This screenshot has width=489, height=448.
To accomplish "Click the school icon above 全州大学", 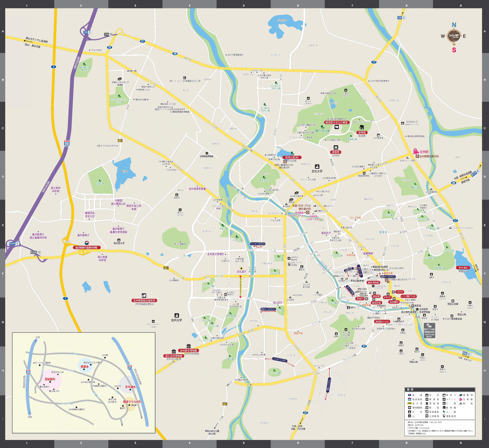I will click(177, 315).
